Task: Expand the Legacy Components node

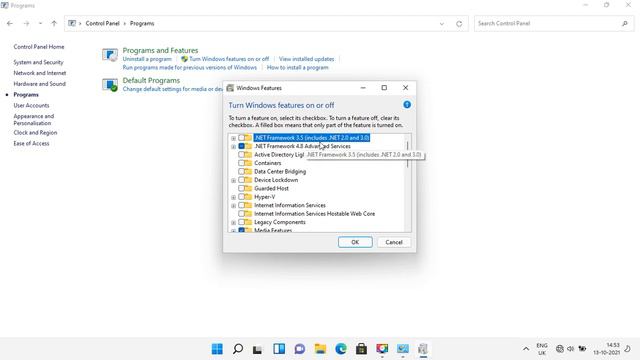Action: tap(233, 223)
